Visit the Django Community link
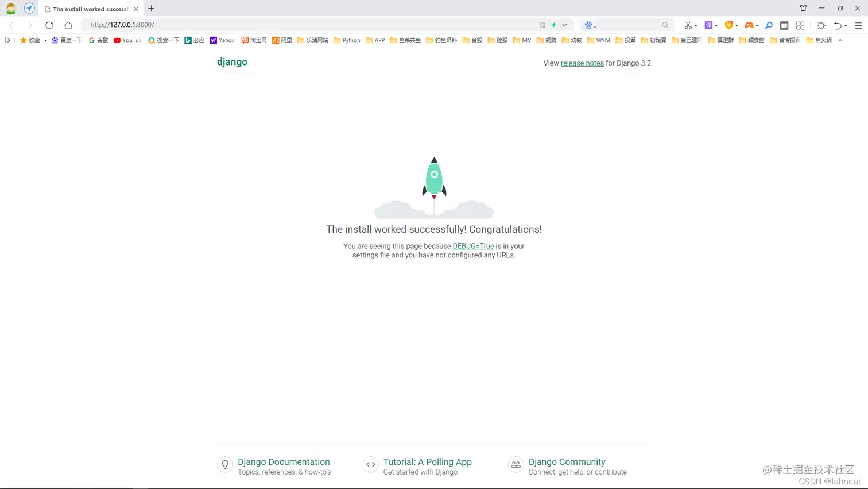 (x=567, y=462)
